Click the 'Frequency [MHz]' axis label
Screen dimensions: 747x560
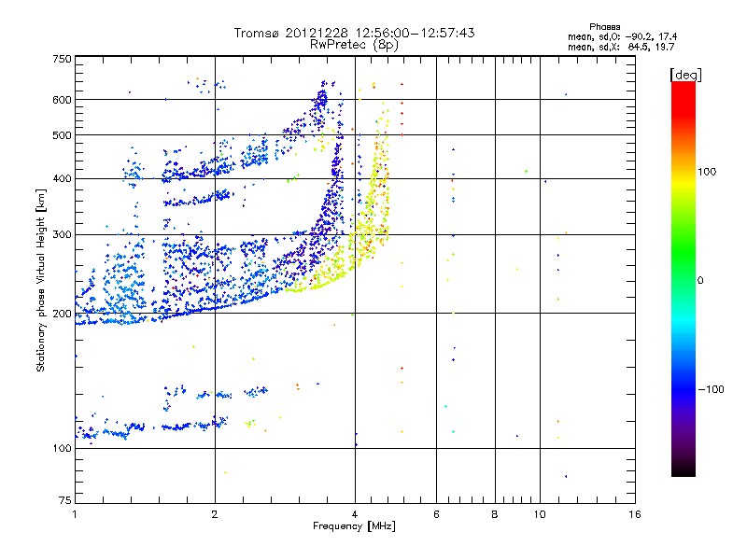[x=354, y=526]
